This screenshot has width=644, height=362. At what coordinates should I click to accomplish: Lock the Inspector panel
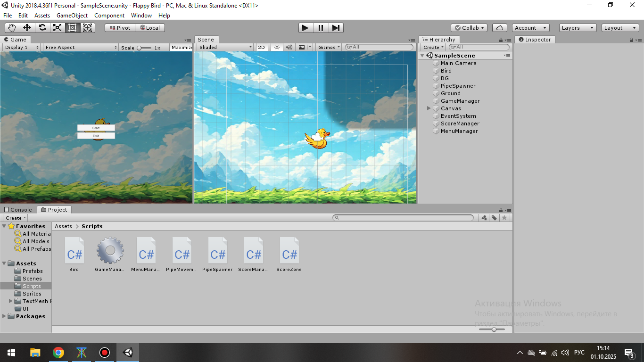pyautogui.click(x=632, y=40)
